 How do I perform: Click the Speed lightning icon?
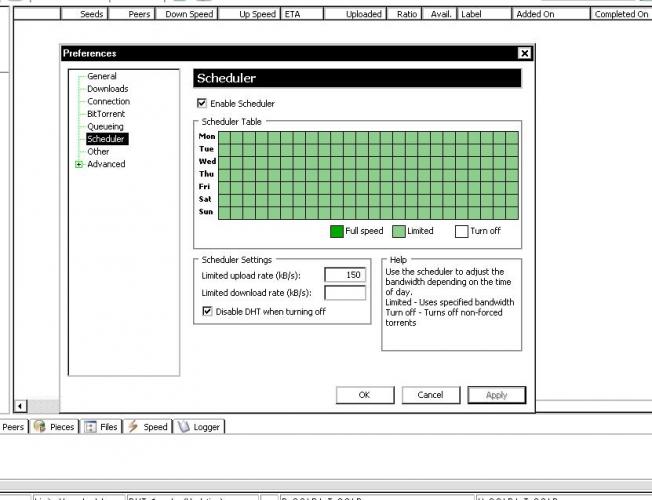point(133,426)
